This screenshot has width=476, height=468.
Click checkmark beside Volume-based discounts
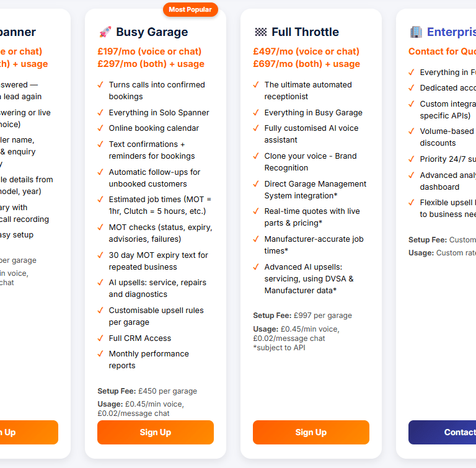pos(412,131)
